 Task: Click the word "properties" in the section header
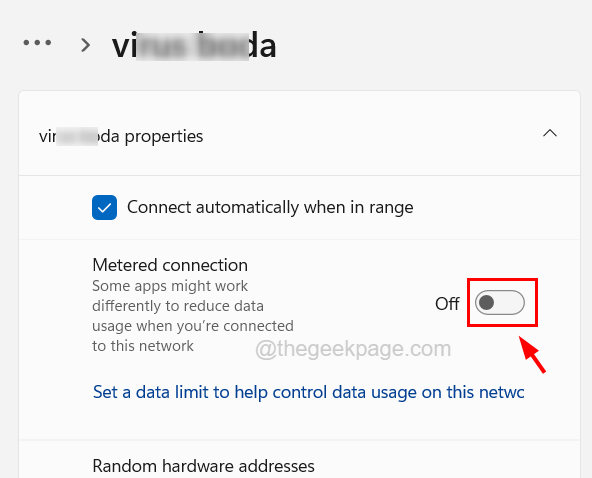point(164,137)
